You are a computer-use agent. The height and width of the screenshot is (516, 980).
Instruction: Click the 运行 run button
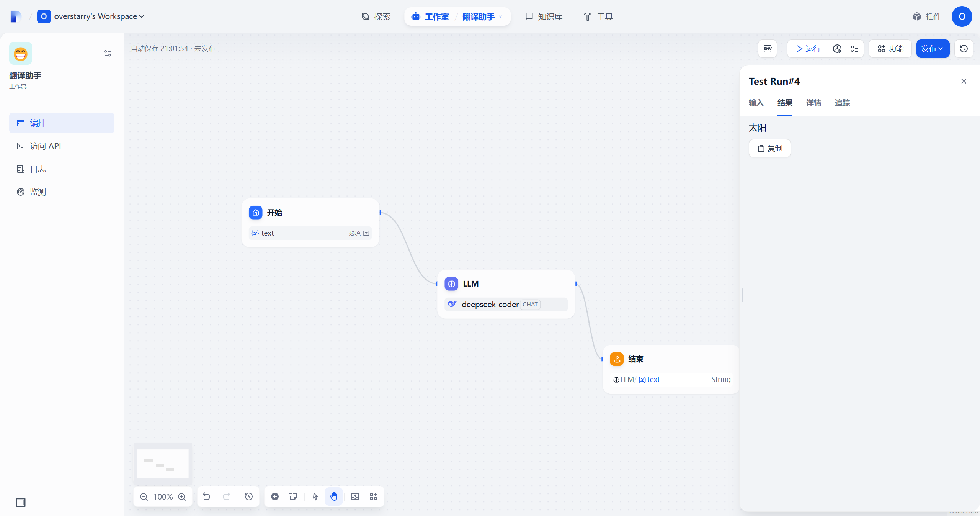click(x=808, y=49)
